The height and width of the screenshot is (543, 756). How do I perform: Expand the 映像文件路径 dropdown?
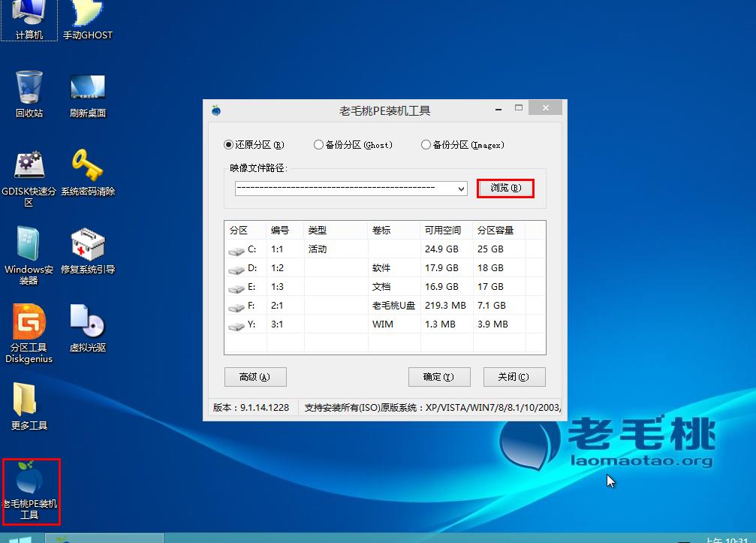click(x=461, y=189)
